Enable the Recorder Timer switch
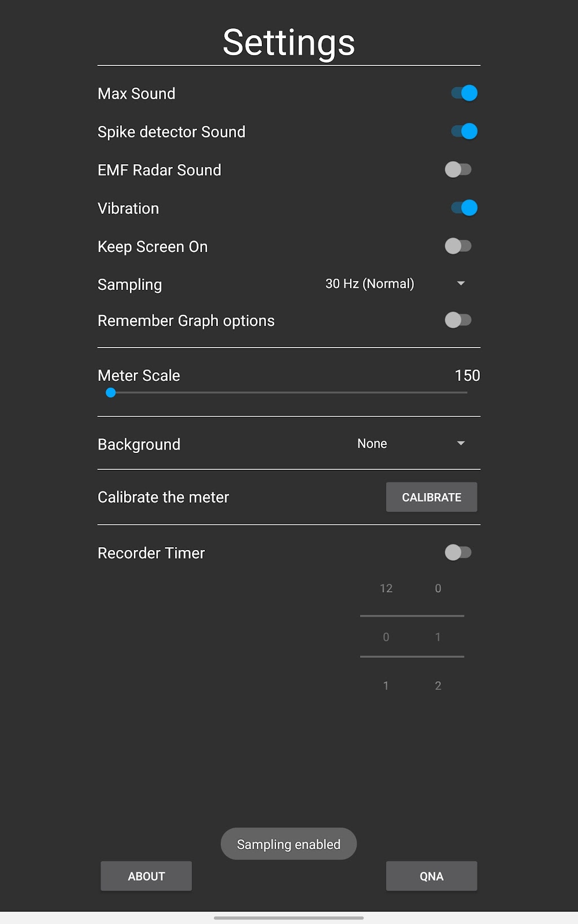Viewport: 578px width, 924px height. tap(458, 553)
